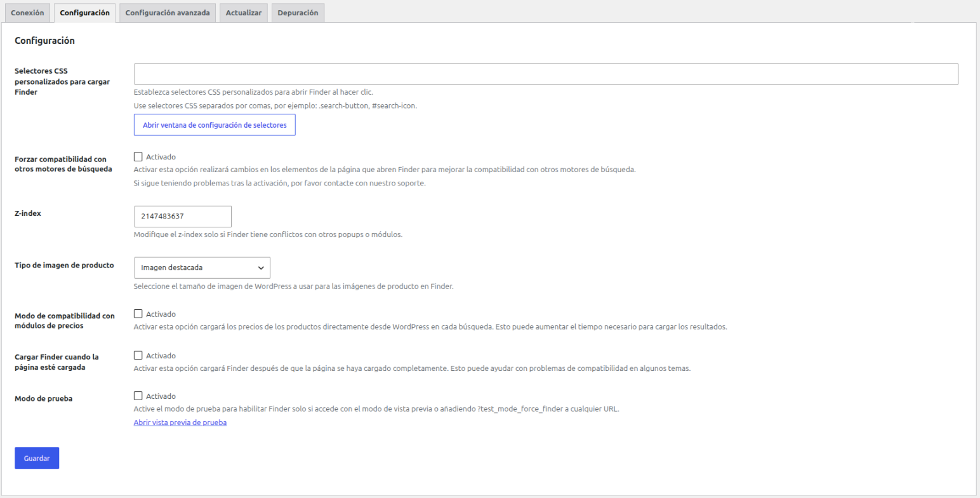The width and height of the screenshot is (980, 498).
Task: Switch to the Conexión tab
Action: coord(27,13)
